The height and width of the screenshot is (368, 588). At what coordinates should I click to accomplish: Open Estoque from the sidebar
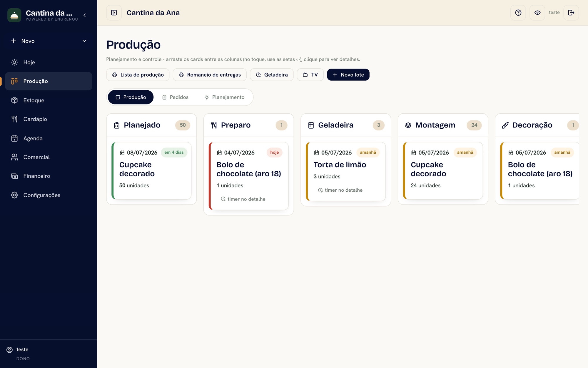[49, 100]
